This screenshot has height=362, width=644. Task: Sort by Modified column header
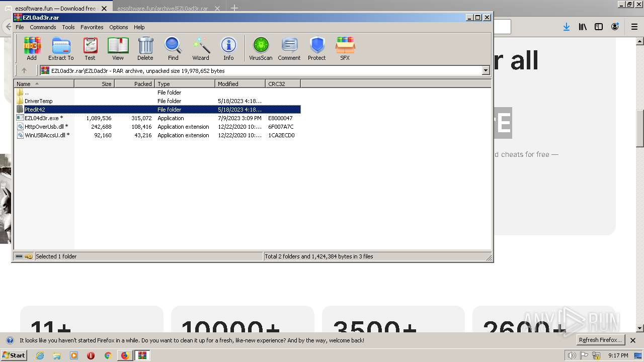pos(240,83)
